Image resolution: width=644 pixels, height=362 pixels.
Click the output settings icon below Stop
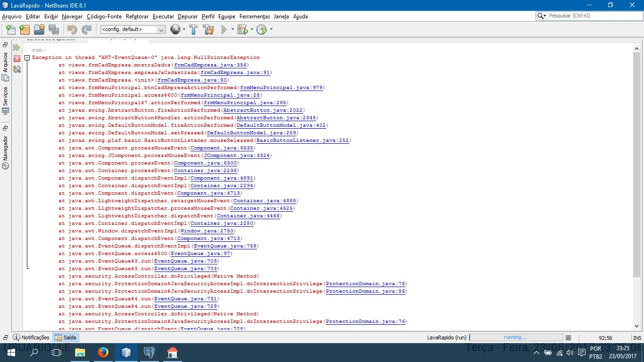[x=17, y=69]
